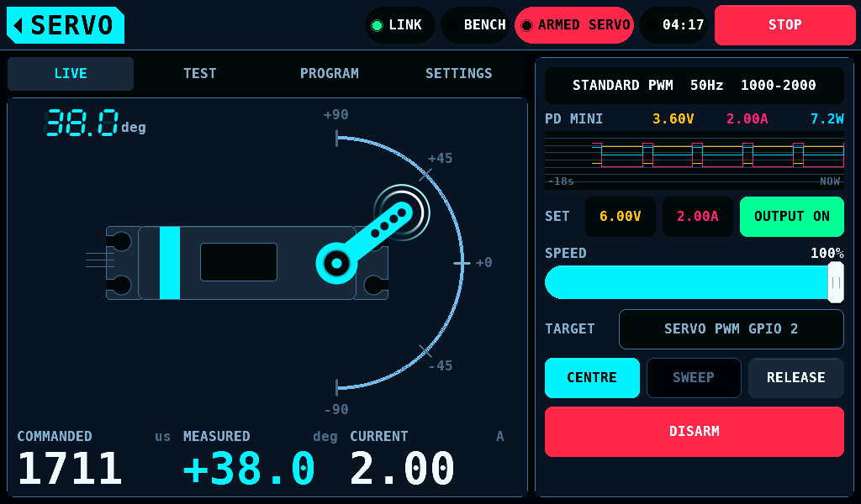Open the TEST tab
The width and height of the screenshot is (861, 504).
pyautogui.click(x=200, y=73)
